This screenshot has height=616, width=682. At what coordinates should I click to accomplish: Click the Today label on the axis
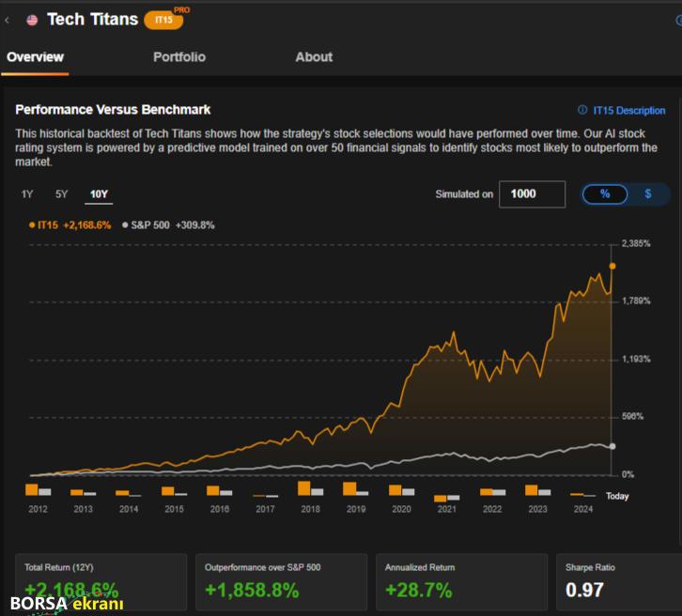(x=617, y=496)
